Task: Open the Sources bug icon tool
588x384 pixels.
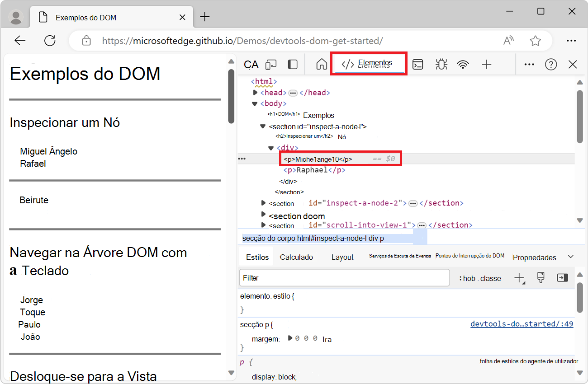Action: click(x=441, y=65)
